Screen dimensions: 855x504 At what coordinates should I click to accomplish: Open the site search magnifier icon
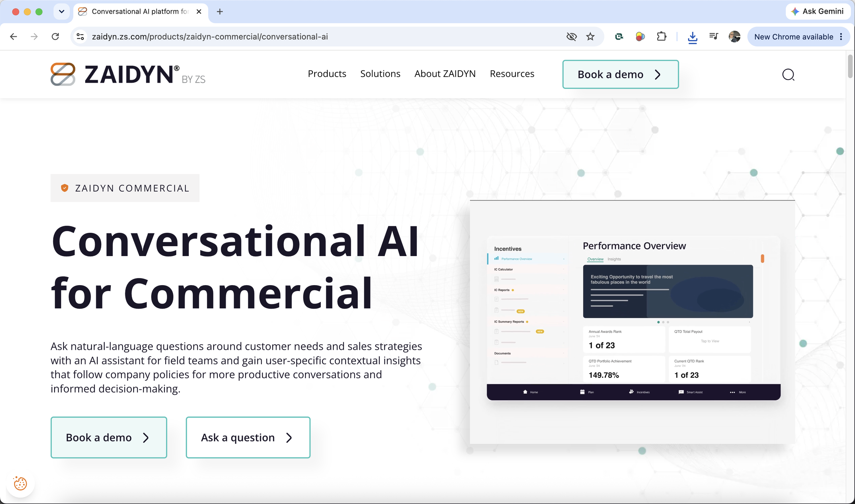coord(788,75)
